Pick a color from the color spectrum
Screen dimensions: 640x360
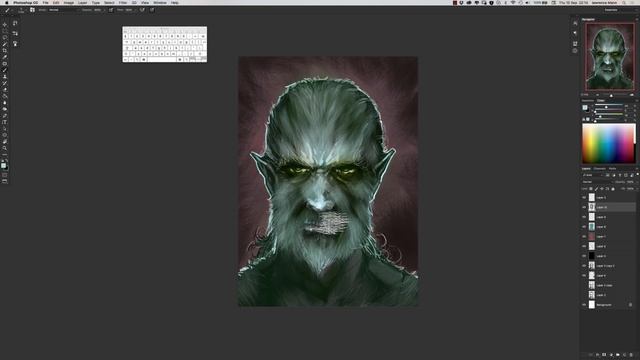[x=609, y=144]
